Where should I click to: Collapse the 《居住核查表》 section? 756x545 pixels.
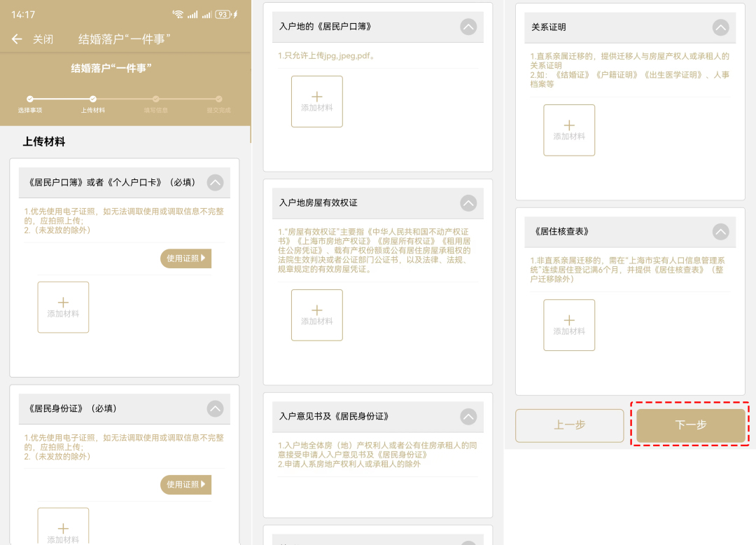(x=721, y=231)
